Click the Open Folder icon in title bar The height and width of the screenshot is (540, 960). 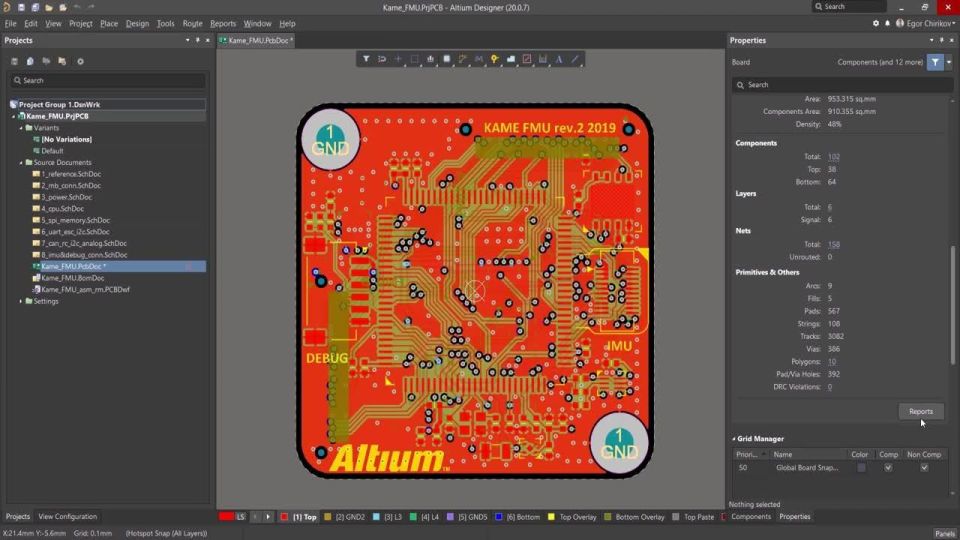coord(49,7)
